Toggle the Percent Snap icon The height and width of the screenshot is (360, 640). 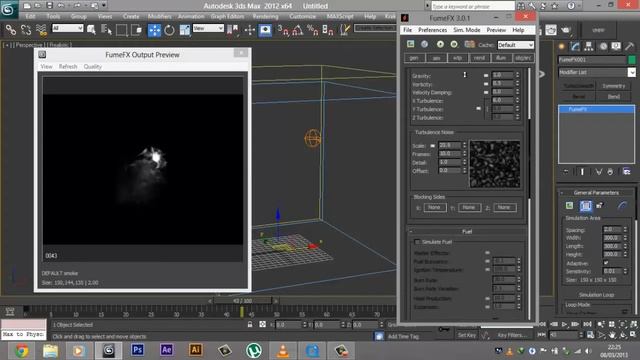coord(313,30)
